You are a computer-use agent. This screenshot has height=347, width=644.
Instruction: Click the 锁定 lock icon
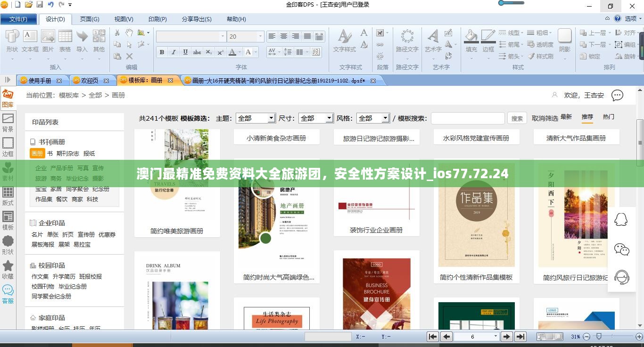pyautogui.click(x=589, y=56)
